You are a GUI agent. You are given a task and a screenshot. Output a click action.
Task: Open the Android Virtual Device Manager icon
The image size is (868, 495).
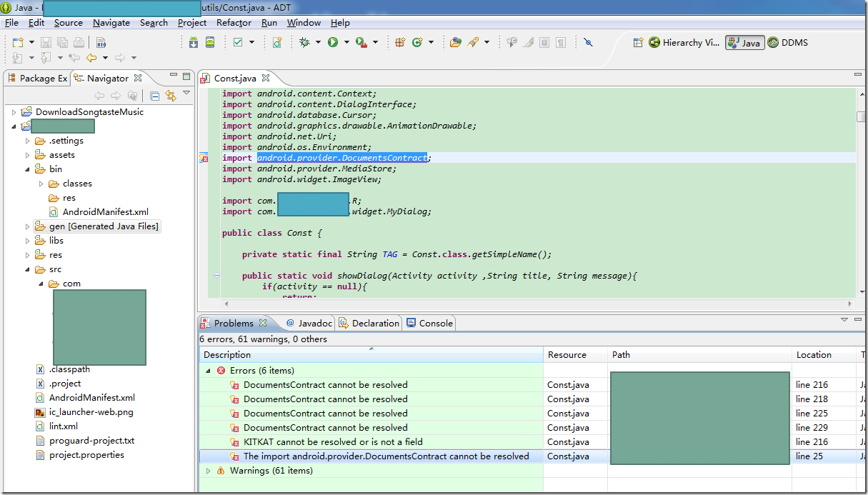[x=209, y=43]
